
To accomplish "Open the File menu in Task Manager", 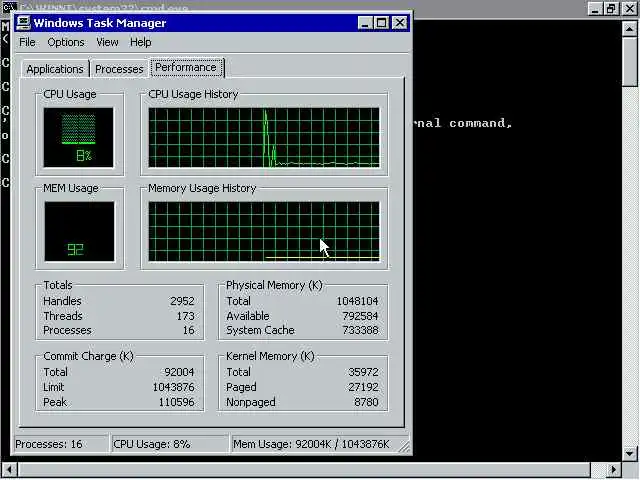I will coord(27,42).
